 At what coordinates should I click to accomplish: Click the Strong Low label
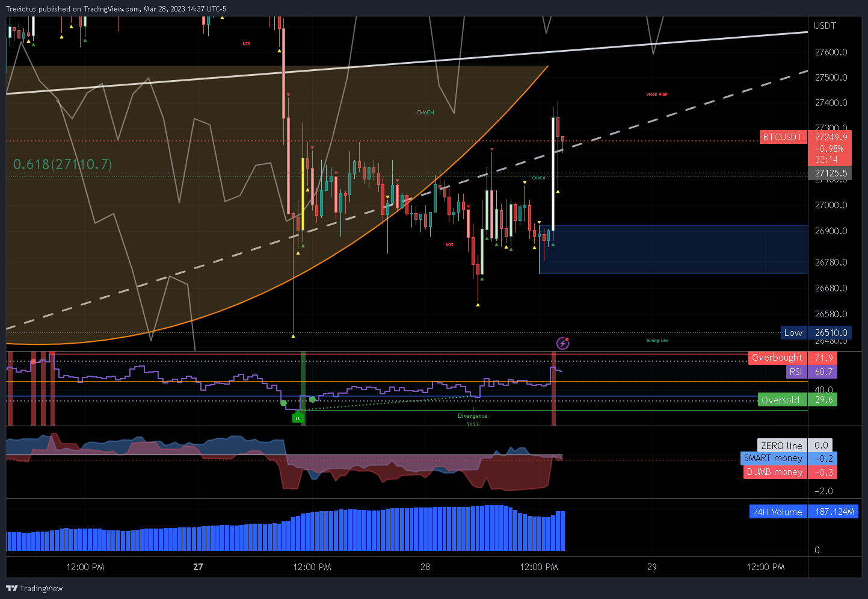tap(657, 341)
